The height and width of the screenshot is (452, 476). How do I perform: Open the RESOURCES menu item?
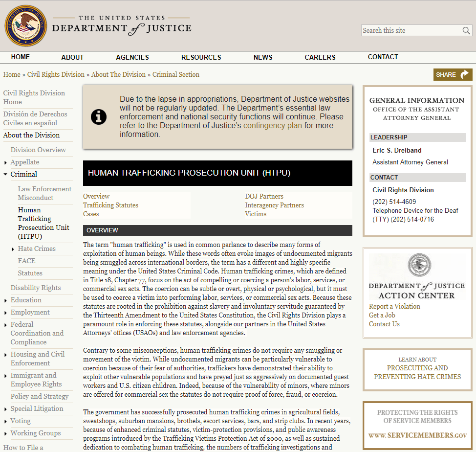coord(201,57)
